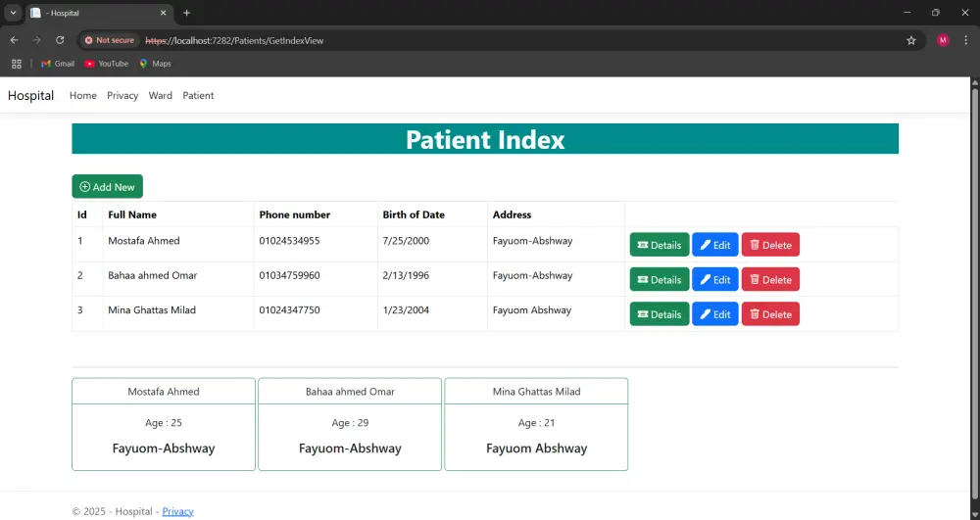Click phone number 01024534955
Screen dimensions: 980x520
click(x=289, y=241)
